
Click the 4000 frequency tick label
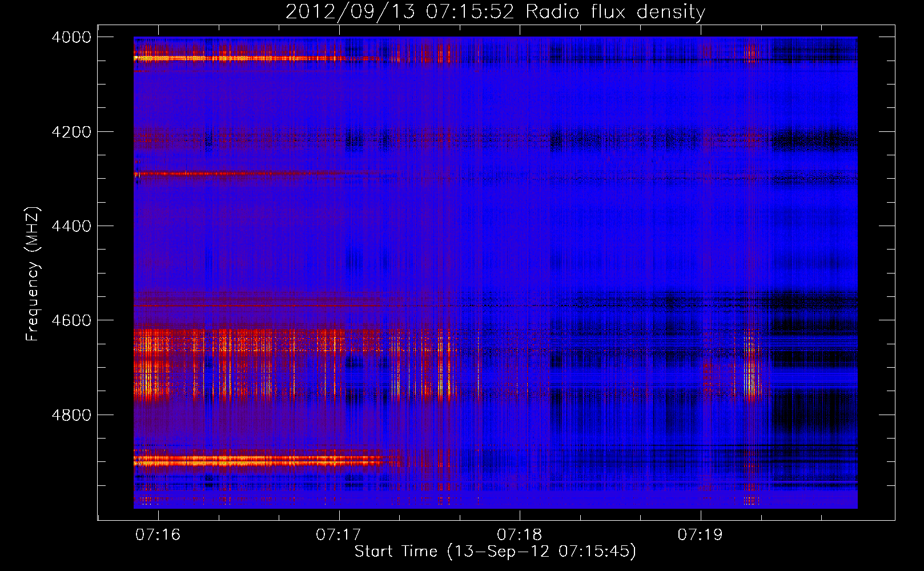coord(71,37)
